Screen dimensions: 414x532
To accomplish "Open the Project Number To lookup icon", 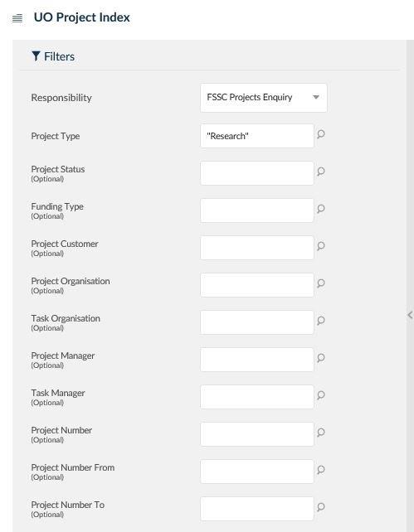I will (x=321, y=507).
